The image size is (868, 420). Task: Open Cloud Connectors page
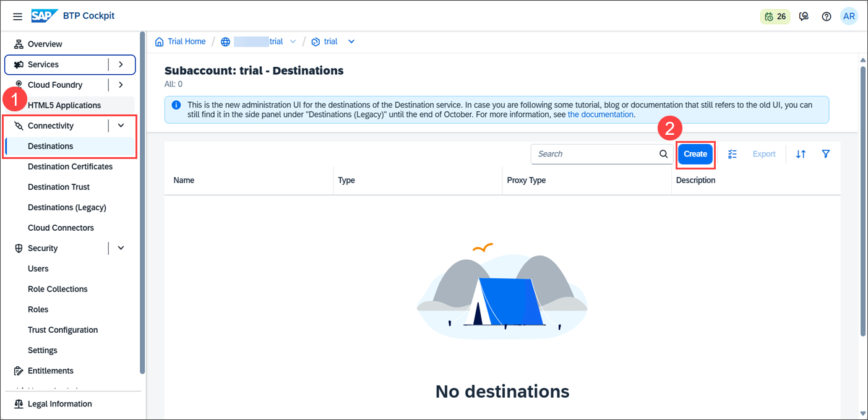tap(61, 228)
